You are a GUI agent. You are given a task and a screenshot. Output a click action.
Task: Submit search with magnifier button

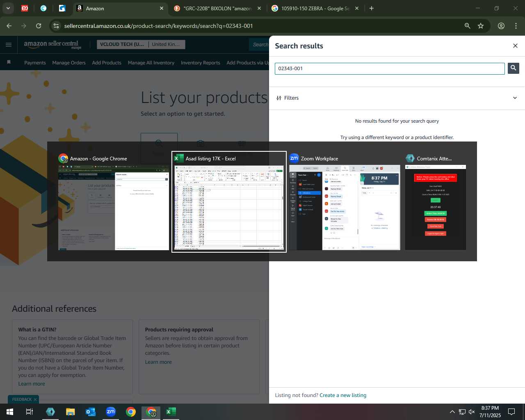click(x=514, y=68)
